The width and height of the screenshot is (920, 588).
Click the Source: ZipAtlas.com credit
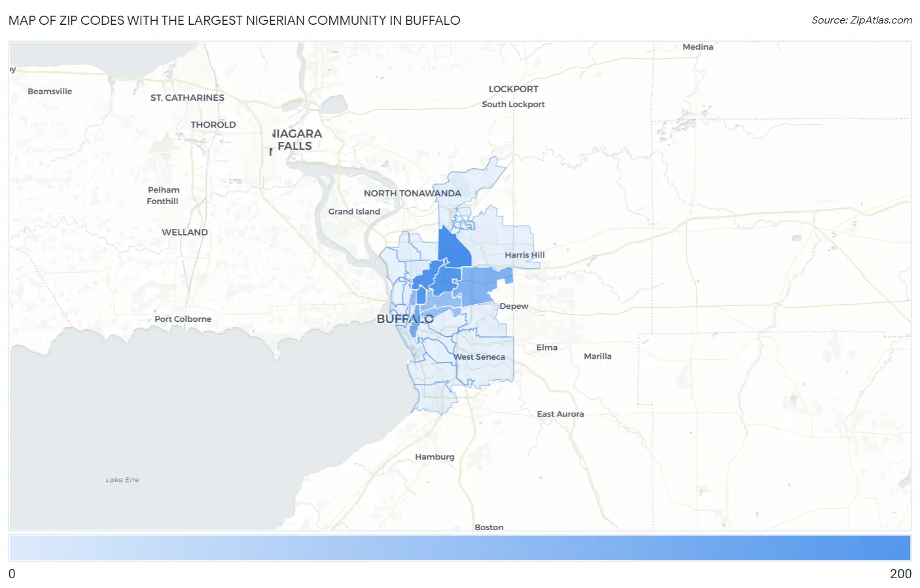coord(861,20)
